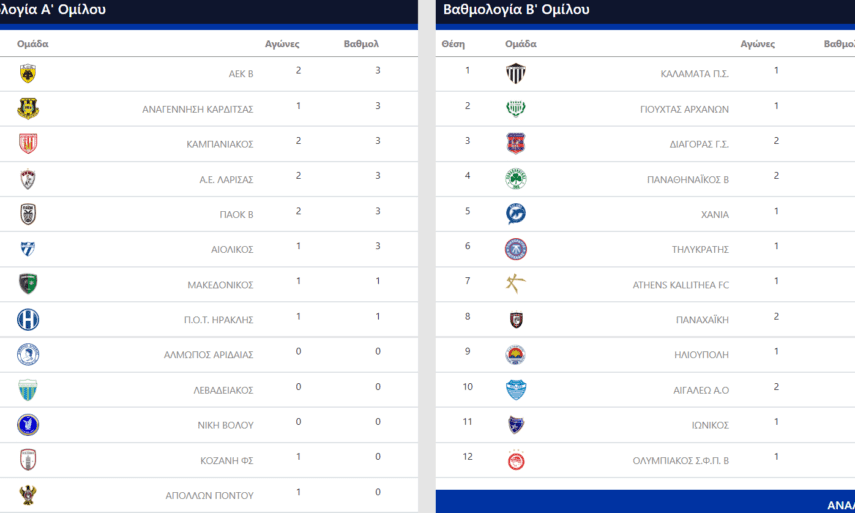Click the AEK B team logo

[x=28, y=74]
